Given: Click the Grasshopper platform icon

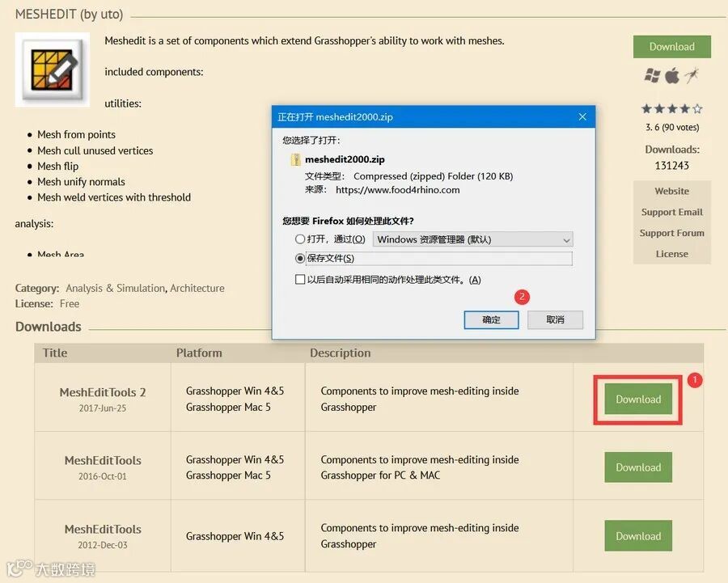Looking at the screenshot, I should [692, 75].
